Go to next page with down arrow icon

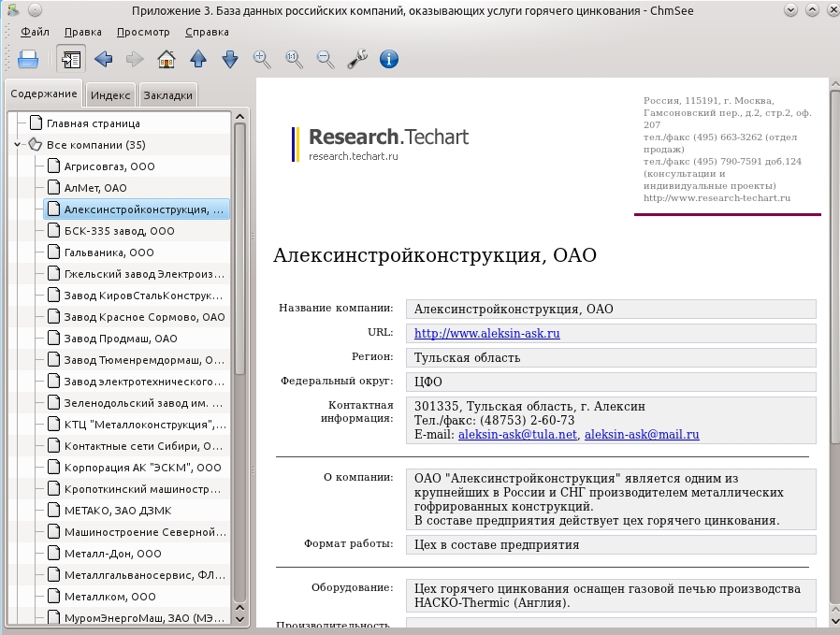(x=230, y=59)
